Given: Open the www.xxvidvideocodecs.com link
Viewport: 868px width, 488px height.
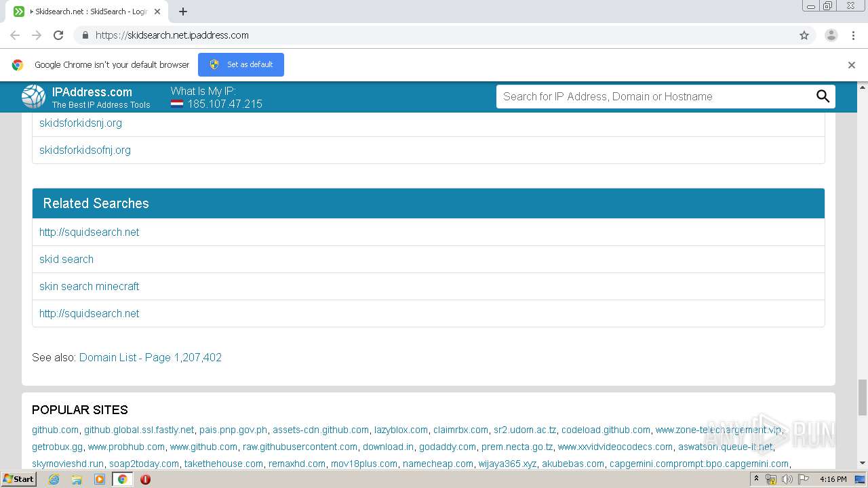Looking at the screenshot, I should point(615,447).
